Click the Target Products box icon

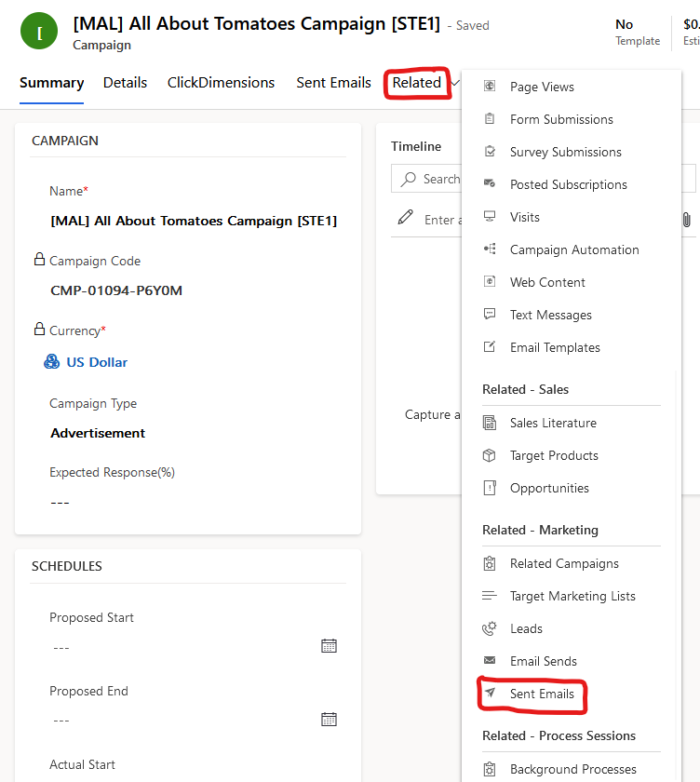490,455
